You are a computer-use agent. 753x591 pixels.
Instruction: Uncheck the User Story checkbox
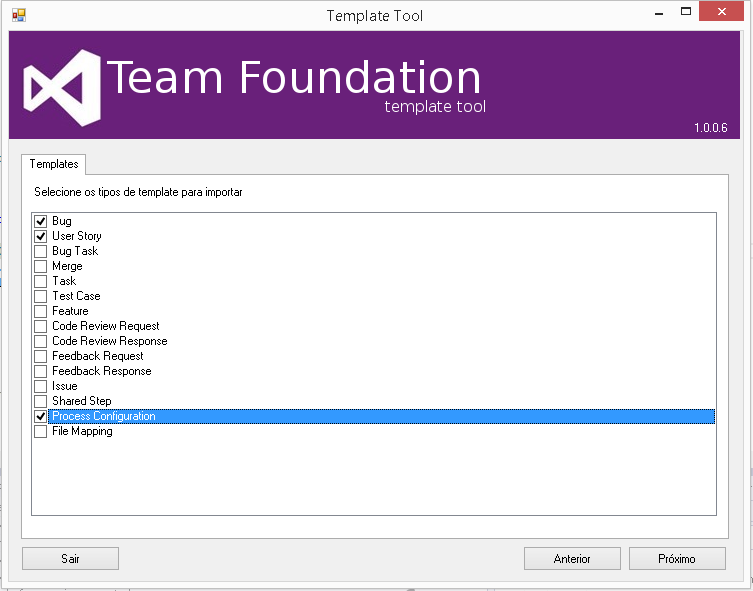click(x=40, y=236)
